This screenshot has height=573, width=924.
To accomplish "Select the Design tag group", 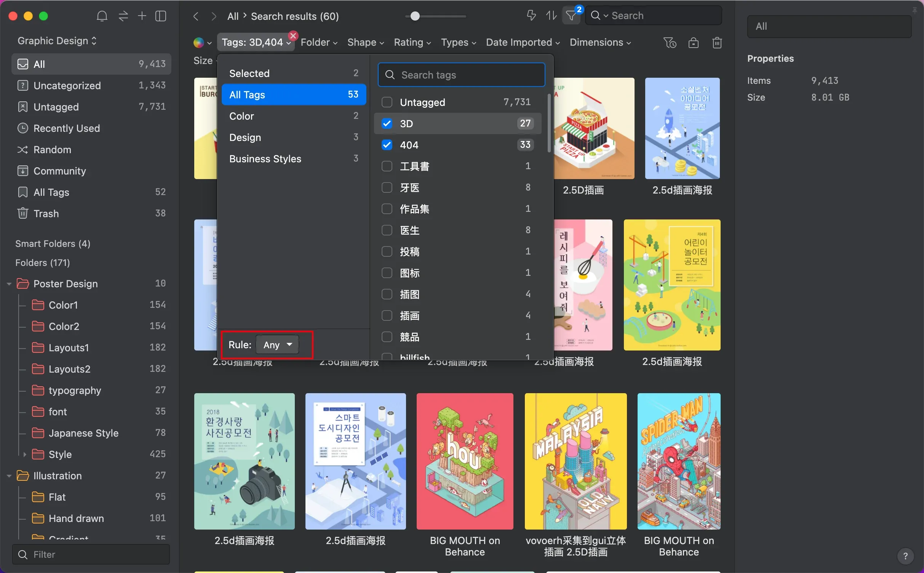I will pos(245,138).
